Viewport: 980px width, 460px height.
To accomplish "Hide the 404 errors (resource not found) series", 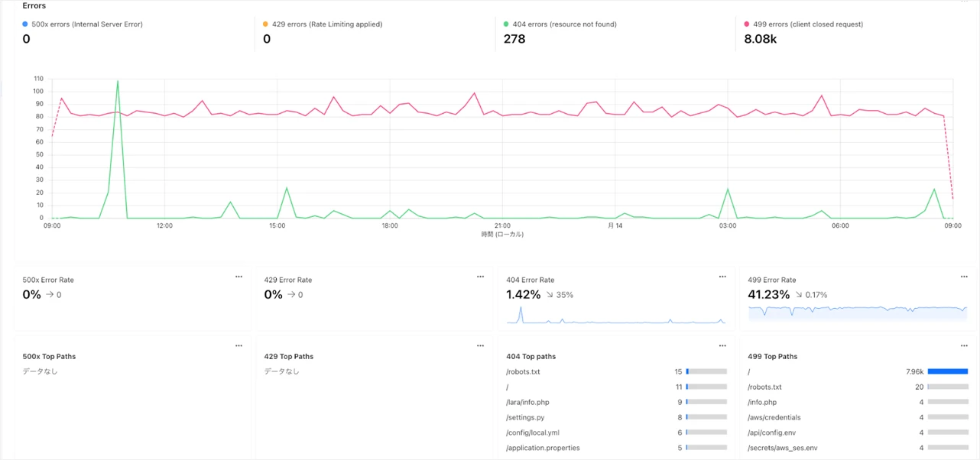I will (564, 24).
